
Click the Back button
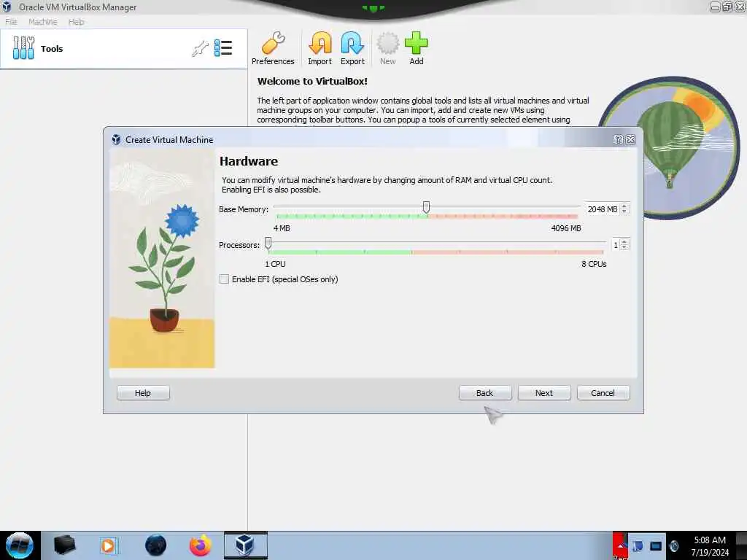pos(485,393)
